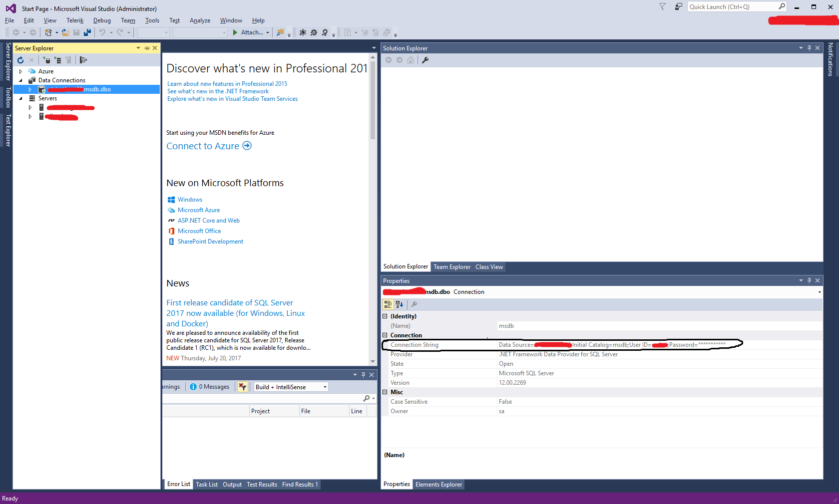Click the Save All toolbar icon

coord(87,32)
